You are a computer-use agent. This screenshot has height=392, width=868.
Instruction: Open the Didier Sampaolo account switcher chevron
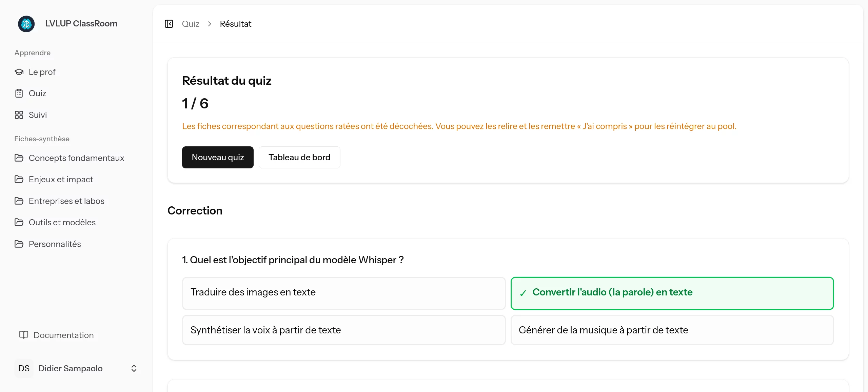click(134, 368)
